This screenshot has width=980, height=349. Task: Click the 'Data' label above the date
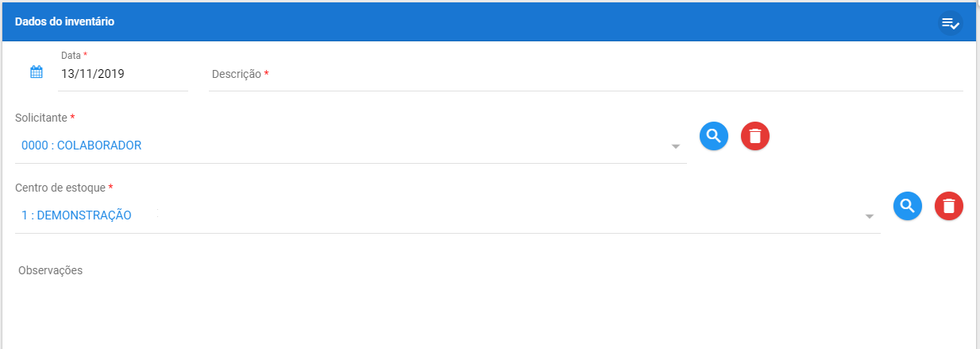[x=71, y=55]
